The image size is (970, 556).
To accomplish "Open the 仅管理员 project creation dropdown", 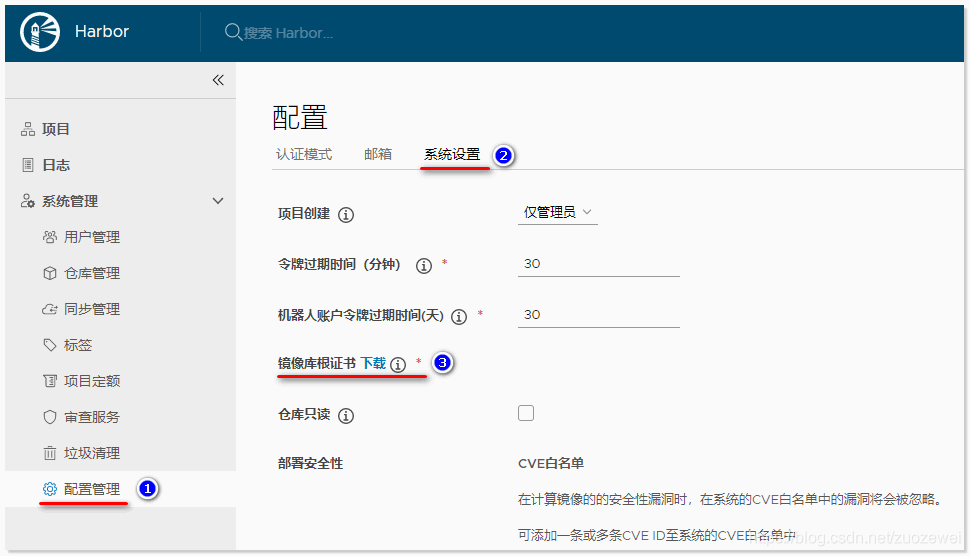I will (x=558, y=212).
